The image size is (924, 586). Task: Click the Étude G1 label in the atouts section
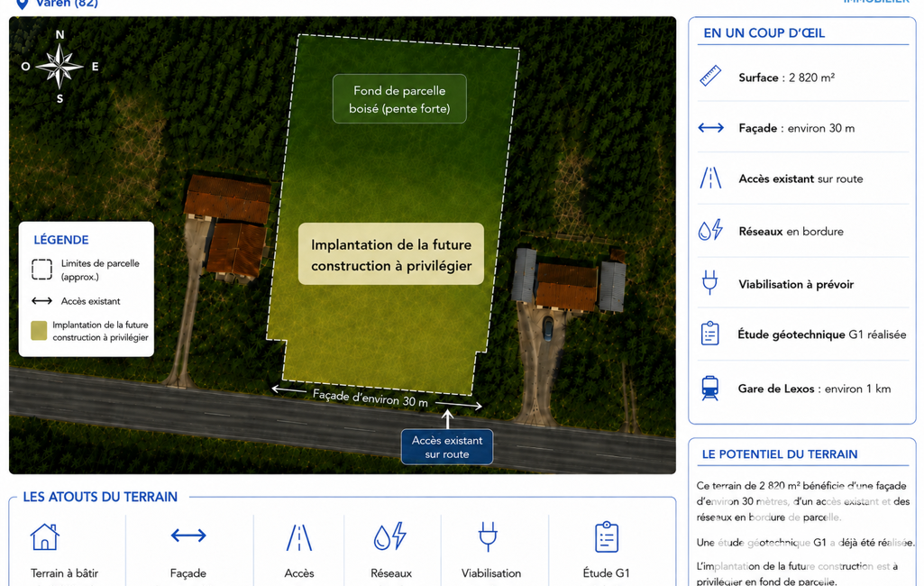607,573
